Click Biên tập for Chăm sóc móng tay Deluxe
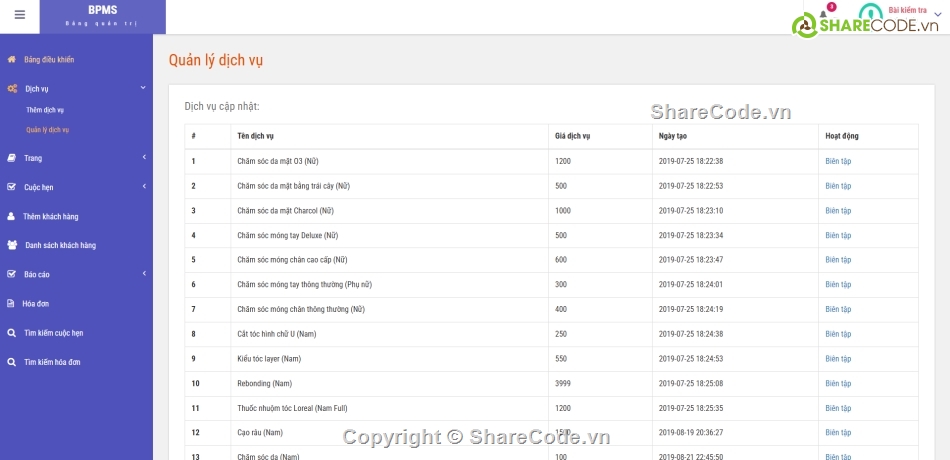Viewport: 950px width, 460px height. (838, 235)
